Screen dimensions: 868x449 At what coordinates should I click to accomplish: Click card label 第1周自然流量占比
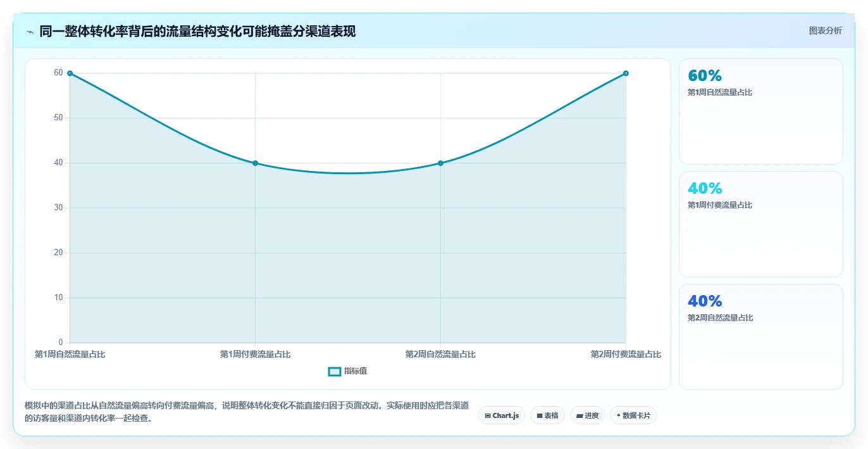tap(720, 92)
